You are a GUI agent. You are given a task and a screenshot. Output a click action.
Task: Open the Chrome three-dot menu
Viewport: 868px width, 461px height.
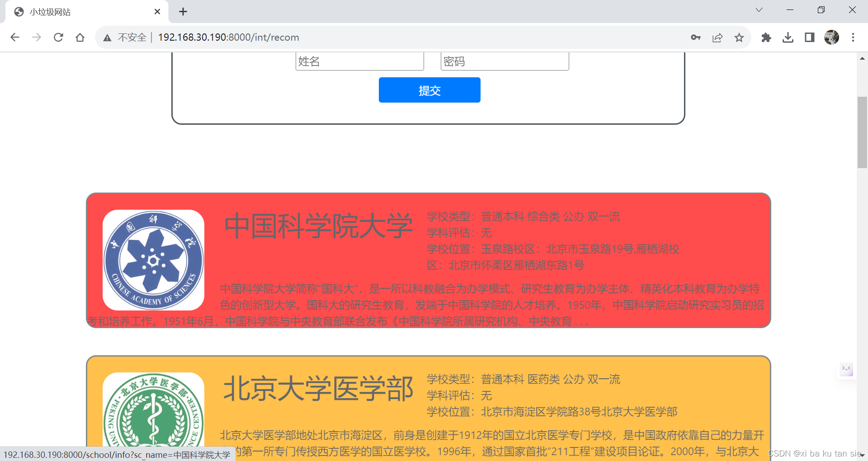pyautogui.click(x=853, y=38)
